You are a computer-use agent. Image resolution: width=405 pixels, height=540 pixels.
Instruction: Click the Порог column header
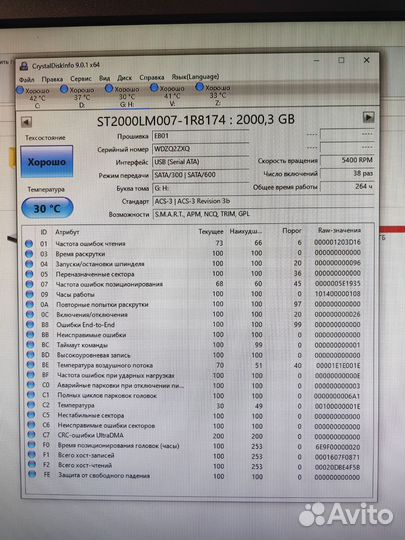tap(292, 231)
